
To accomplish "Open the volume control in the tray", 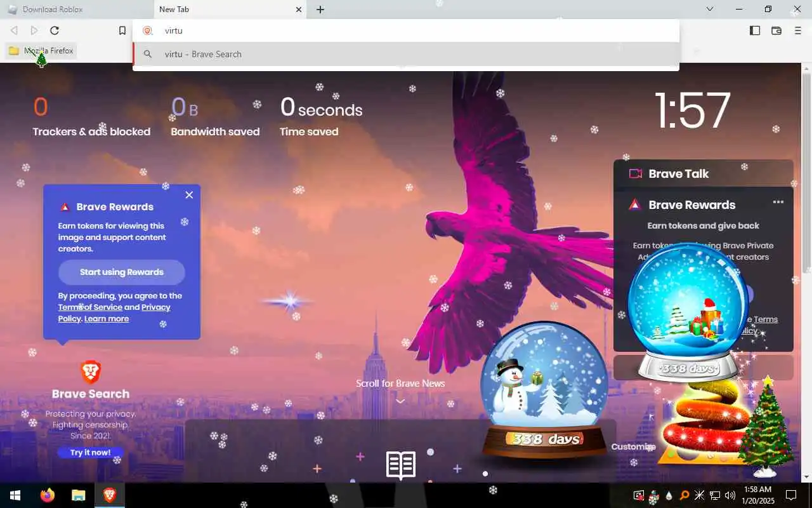I will click(730, 495).
